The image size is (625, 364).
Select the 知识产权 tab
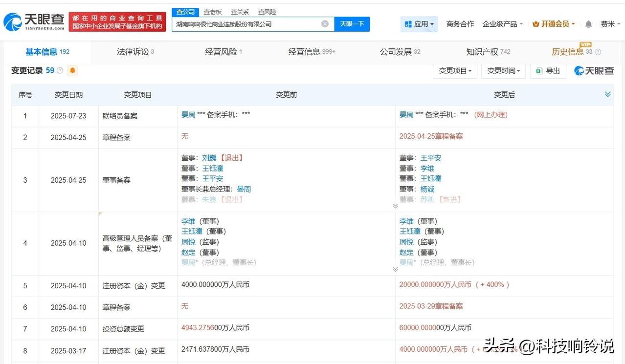click(x=488, y=52)
